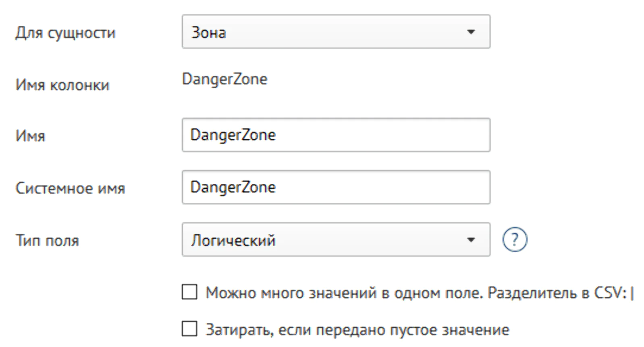
Task: Click the question mark help icon
Action: (515, 240)
